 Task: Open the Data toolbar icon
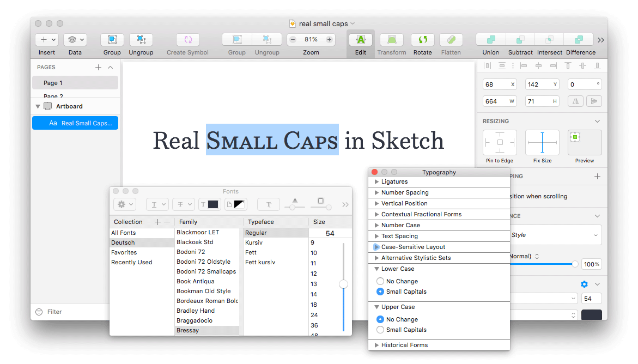tap(75, 40)
